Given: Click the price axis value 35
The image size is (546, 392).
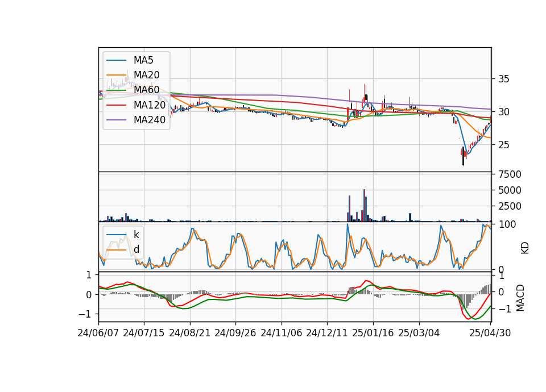Looking at the screenshot, I should [x=503, y=79].
